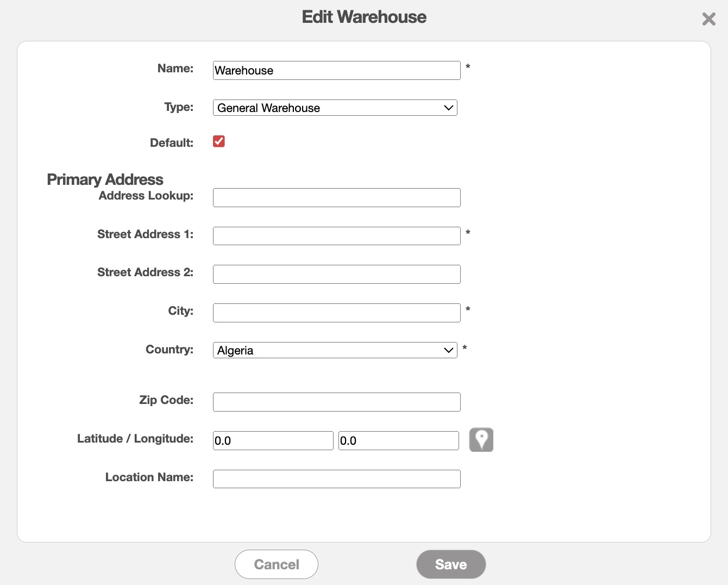728x585 pixels.
Task: Click the Street Address 2 input
Action: point(336,275)
